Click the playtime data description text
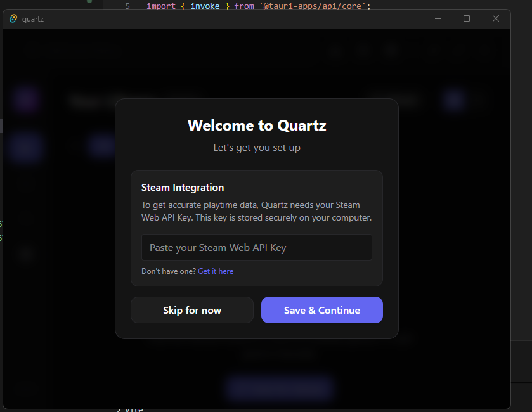 click(256, 211)
